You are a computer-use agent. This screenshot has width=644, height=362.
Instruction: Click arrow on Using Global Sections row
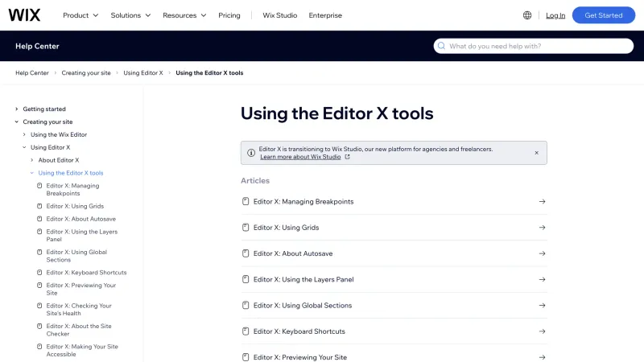click(542, 306)
